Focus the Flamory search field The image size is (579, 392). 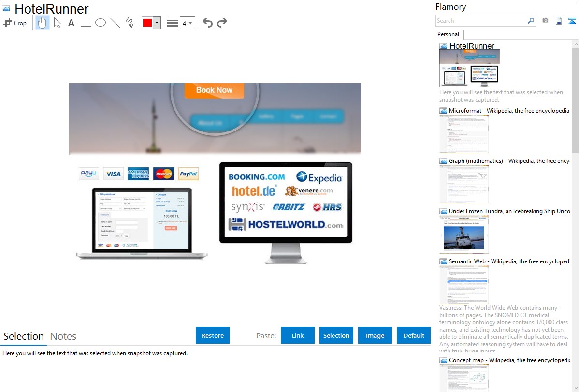tap(481, 21)
